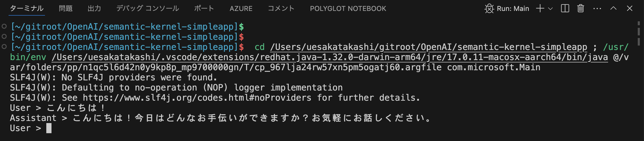Switch to the 出力 tab
644x141 pixels.
94,9
